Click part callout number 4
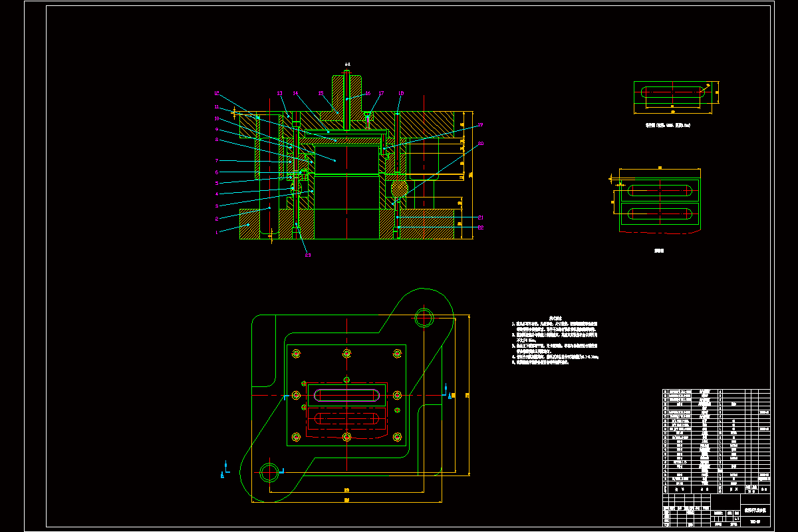The width and height of the screenshot is (798, 532). click(217, 194)
